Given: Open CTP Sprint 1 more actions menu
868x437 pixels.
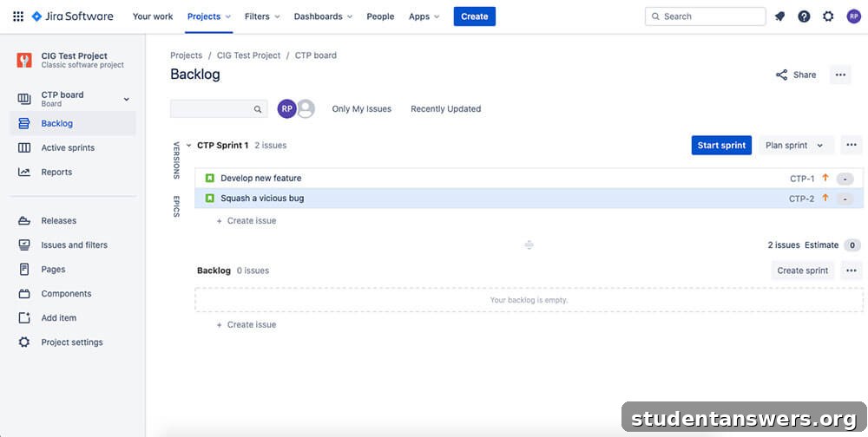Looking at the screenshot, I should coord(852,146).
